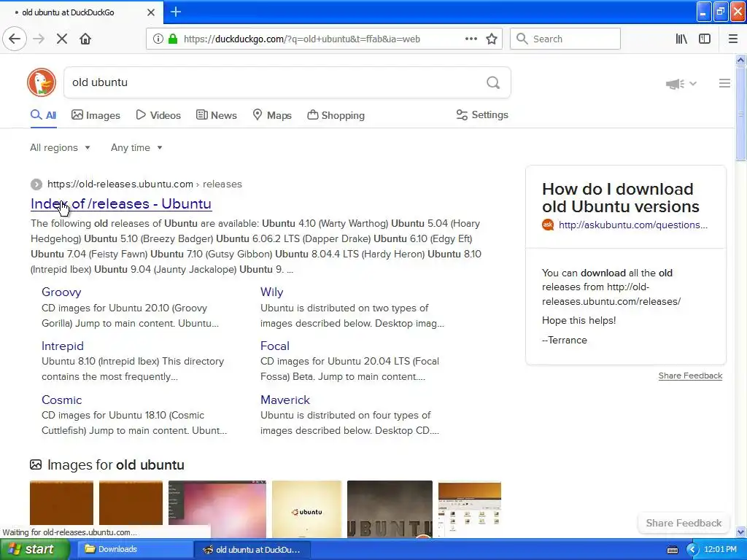The image size is (747, 560).
Task: Open 'Images for old ubuntu' heading
Action: coord(116,464)
